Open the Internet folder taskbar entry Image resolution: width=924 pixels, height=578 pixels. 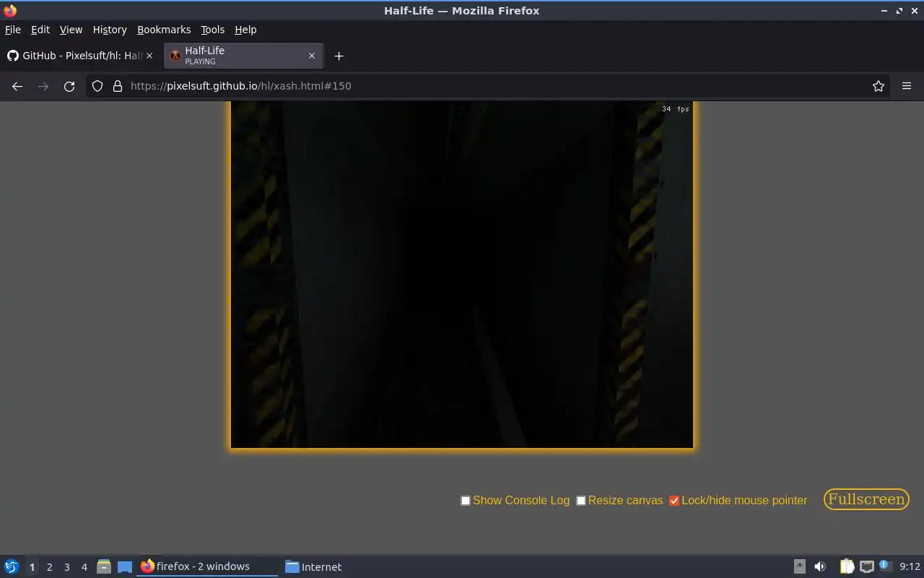tap(313, 566)
